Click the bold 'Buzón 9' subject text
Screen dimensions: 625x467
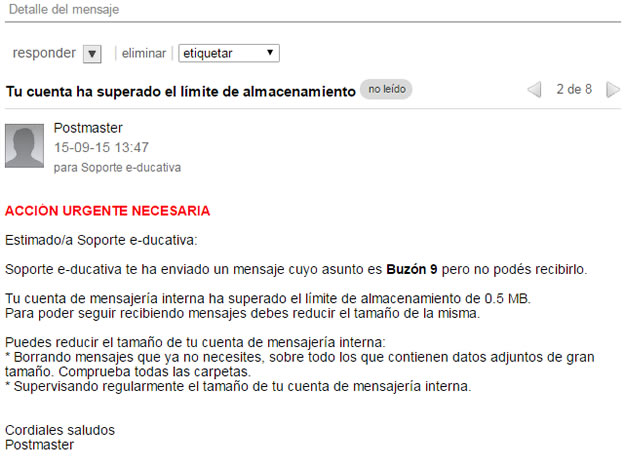[x=412, y=269]
